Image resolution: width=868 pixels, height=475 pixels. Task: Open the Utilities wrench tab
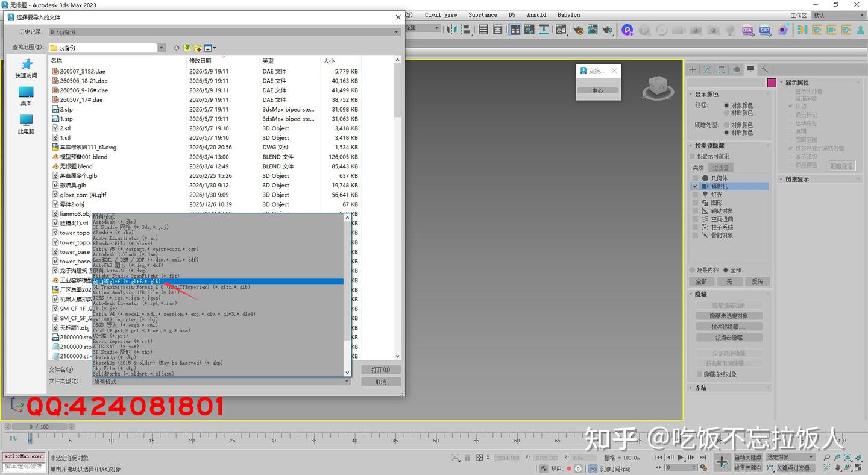(764, 70)
